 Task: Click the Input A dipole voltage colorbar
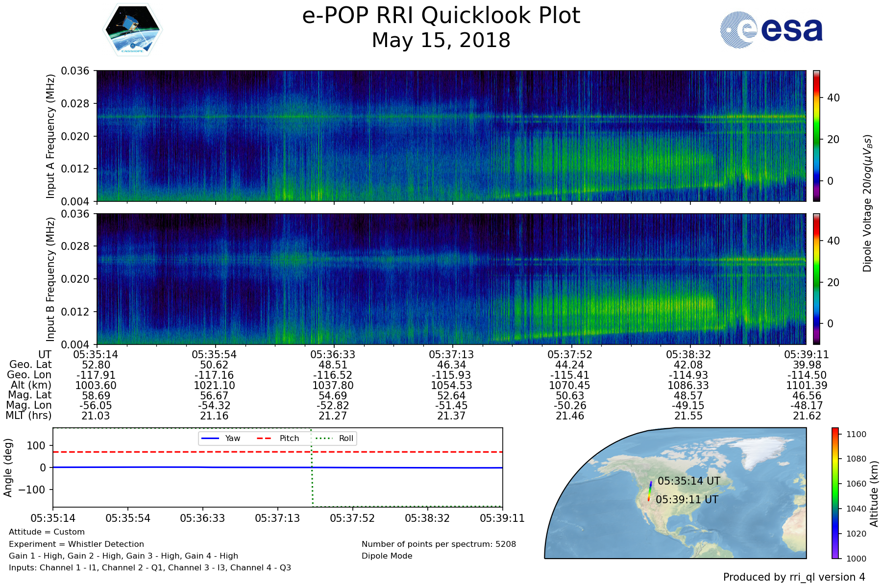pyautogui.click(x=816, y=136)
